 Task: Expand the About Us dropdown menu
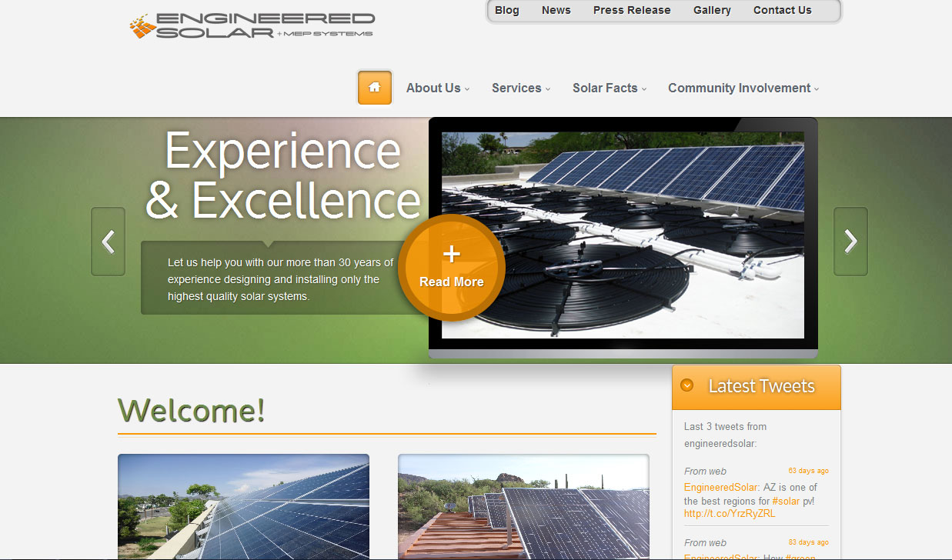437,88
